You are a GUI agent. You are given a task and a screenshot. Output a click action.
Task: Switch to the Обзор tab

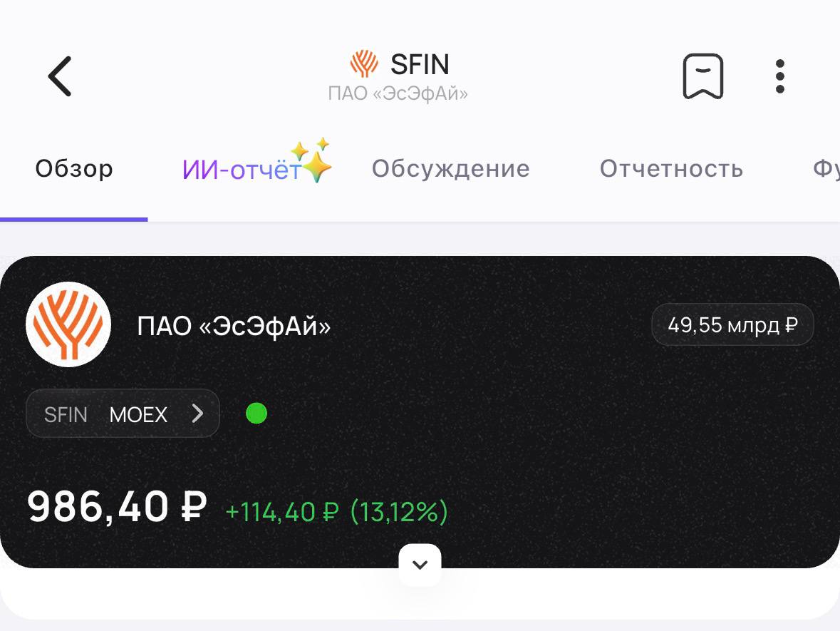pos(74,170)
